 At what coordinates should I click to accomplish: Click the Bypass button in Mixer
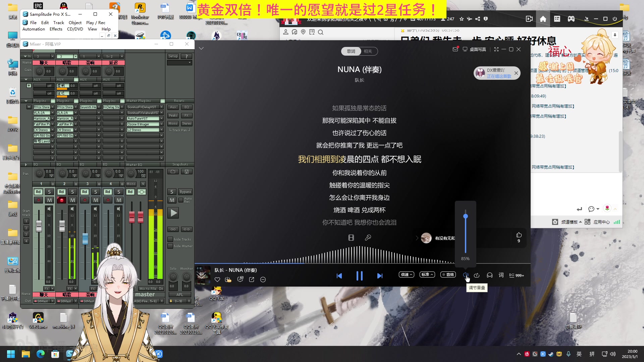(185, 192)
